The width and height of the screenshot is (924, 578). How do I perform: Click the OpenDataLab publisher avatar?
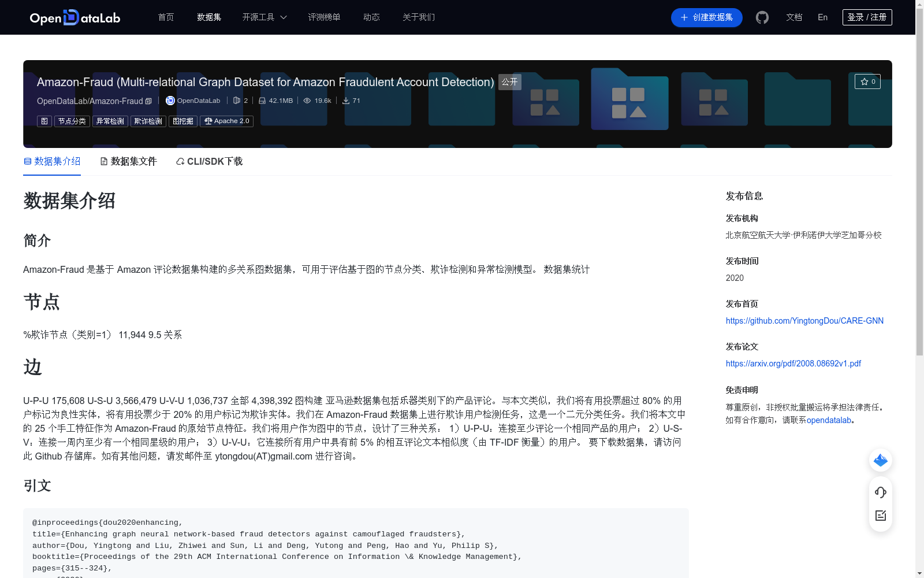click(x=170, y=101)
